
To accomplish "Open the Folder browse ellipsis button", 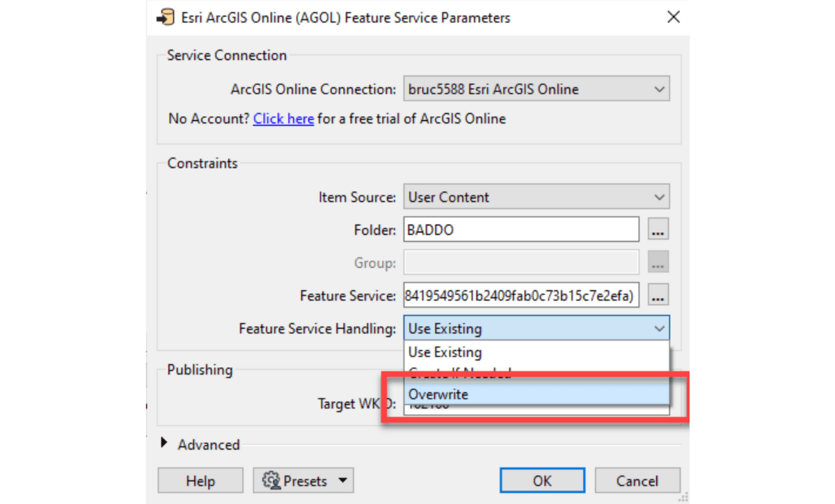I will click(658, 229).
